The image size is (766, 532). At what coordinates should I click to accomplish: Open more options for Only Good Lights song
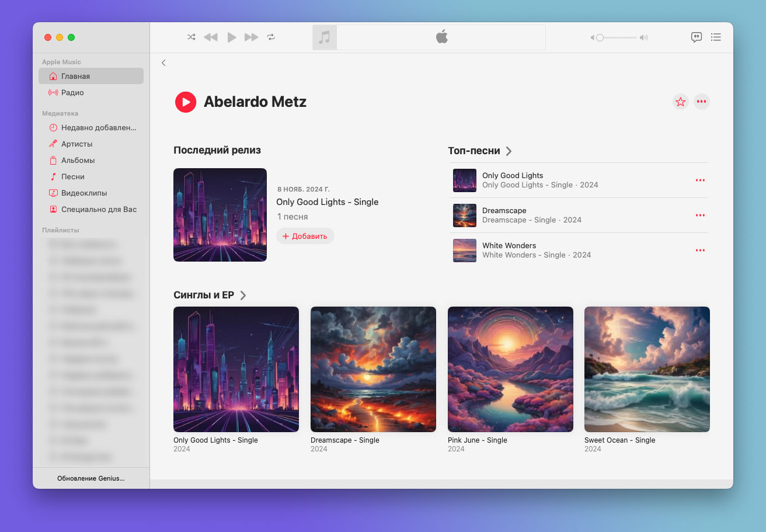tap(700, 180)
